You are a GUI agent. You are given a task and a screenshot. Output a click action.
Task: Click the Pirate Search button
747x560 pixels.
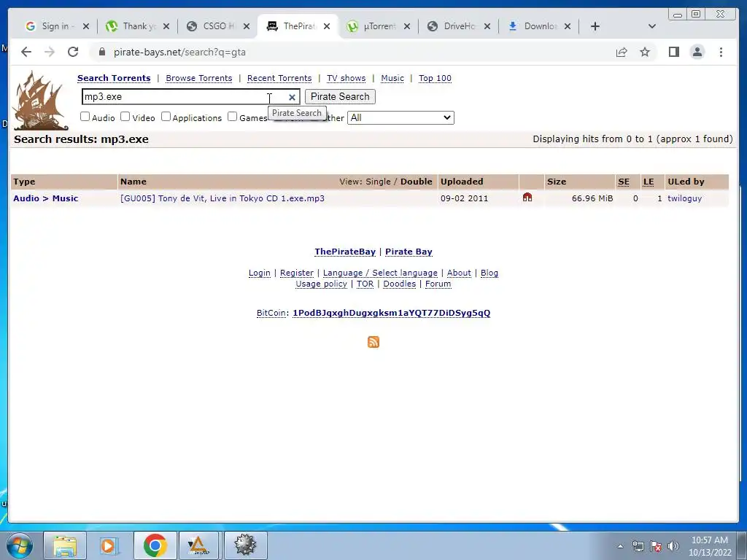[340, 97]
